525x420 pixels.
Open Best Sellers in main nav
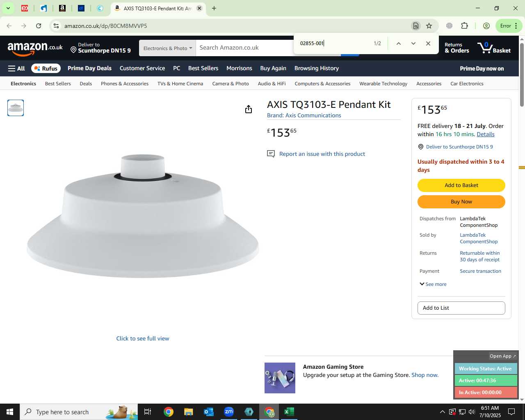[203, 68]
